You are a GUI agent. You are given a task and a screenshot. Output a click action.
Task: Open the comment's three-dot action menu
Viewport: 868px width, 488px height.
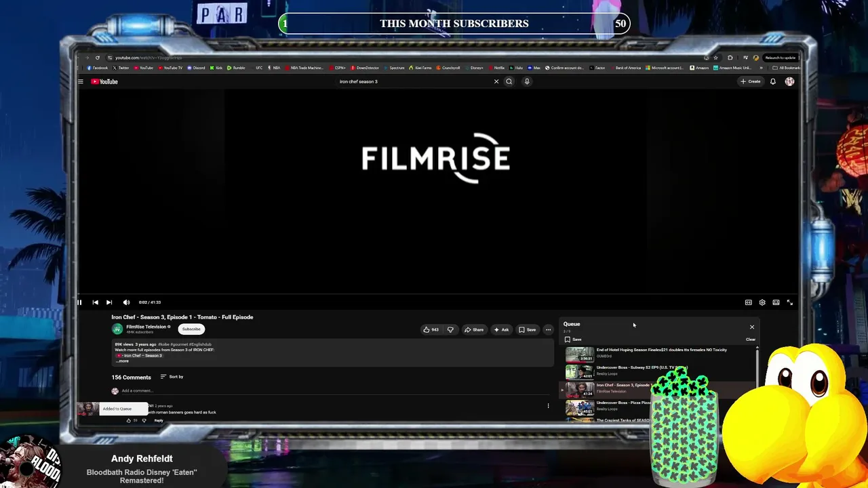[x=548, y=406]
